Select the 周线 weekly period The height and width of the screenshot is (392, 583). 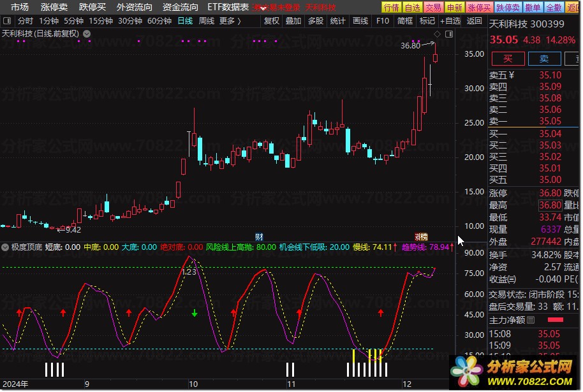207,21
